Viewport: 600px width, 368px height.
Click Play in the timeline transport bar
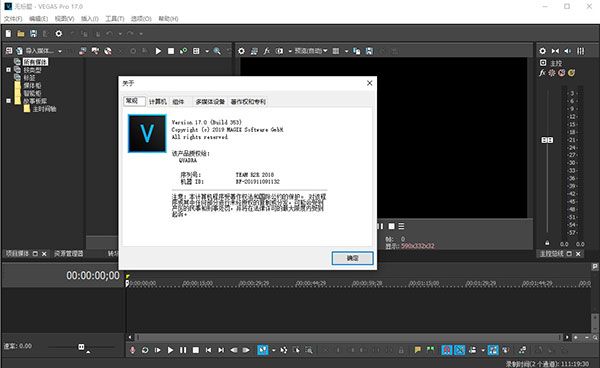point(170,350)
